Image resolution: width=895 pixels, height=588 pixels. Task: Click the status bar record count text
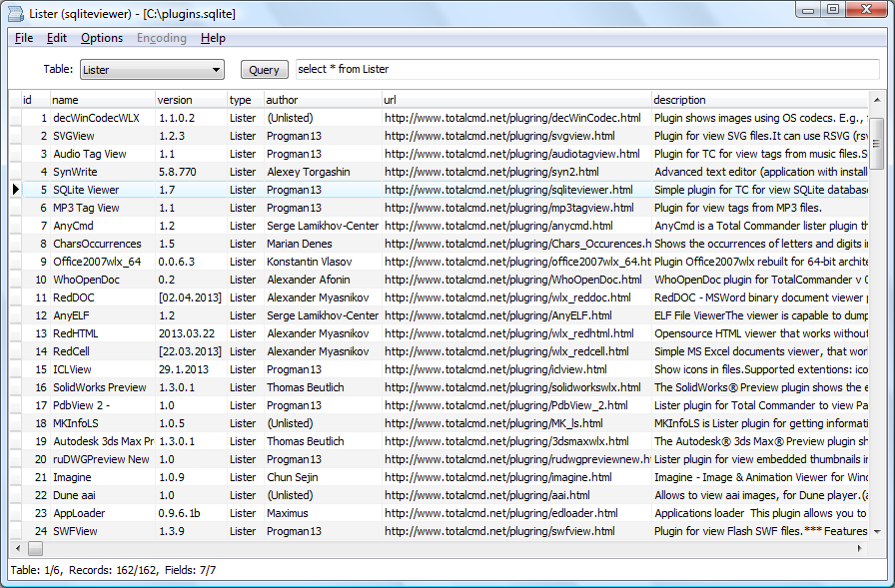(114, 570)
